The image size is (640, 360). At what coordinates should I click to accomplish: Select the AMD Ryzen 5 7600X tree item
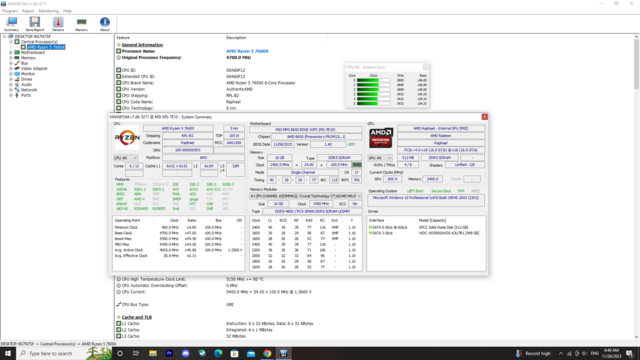[46, 47]
